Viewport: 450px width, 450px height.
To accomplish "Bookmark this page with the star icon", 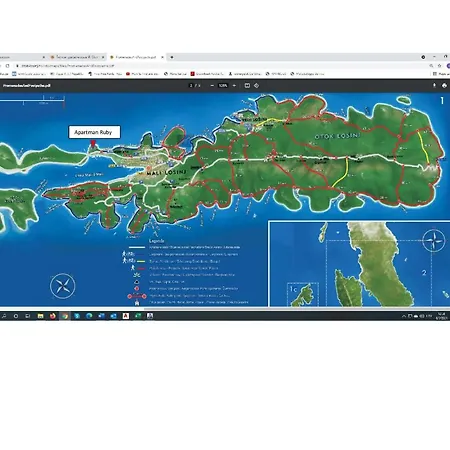I will [439, 66].
